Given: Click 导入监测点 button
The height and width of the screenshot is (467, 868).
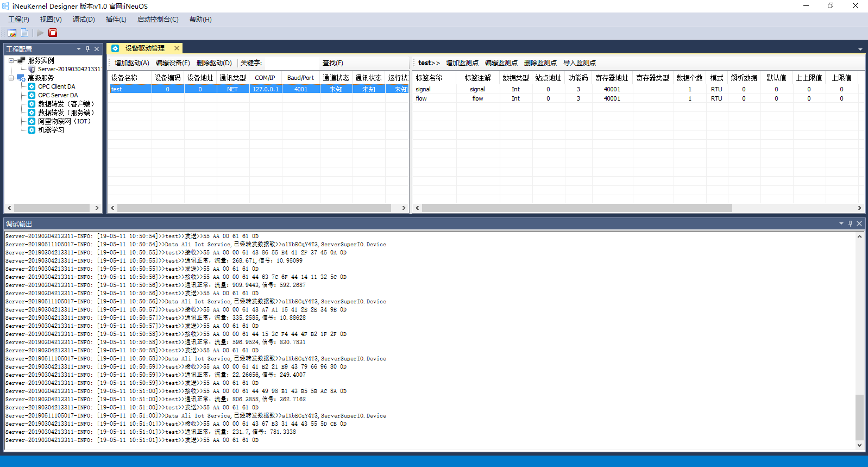Looking at the screenshot, I should [x=579, y=63].
